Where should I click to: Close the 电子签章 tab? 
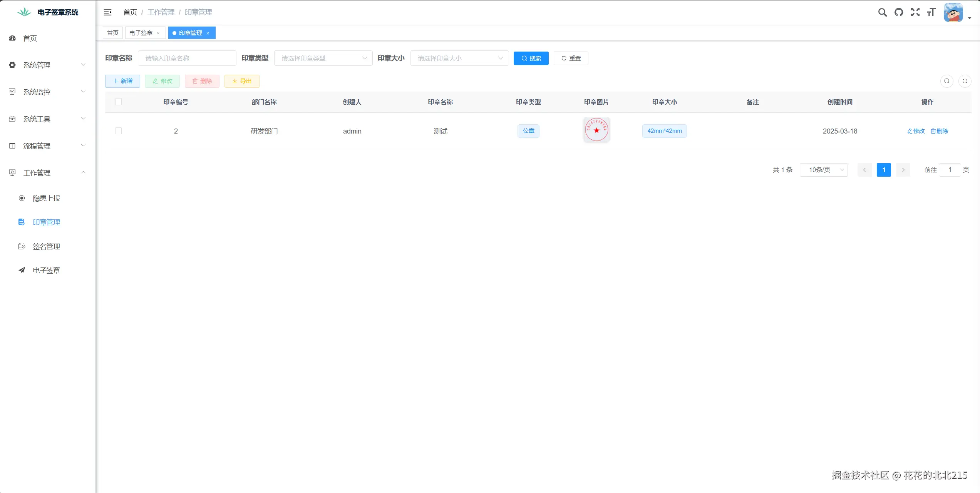pos(158,33)
